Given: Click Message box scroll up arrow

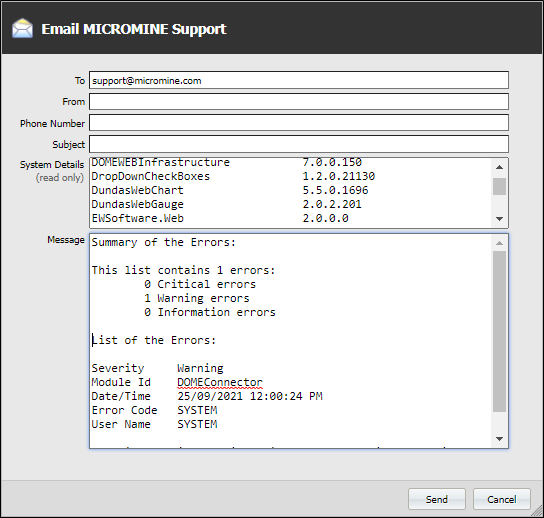Looking at the screenshot, I should 499,243.
